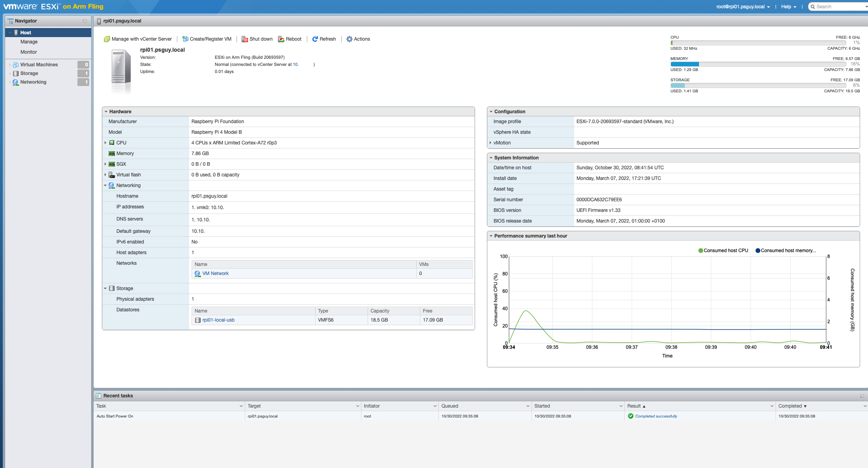This screenshot has width=868, height=468.
Task: Click the VM Network icon
Action: coord(197,273)
